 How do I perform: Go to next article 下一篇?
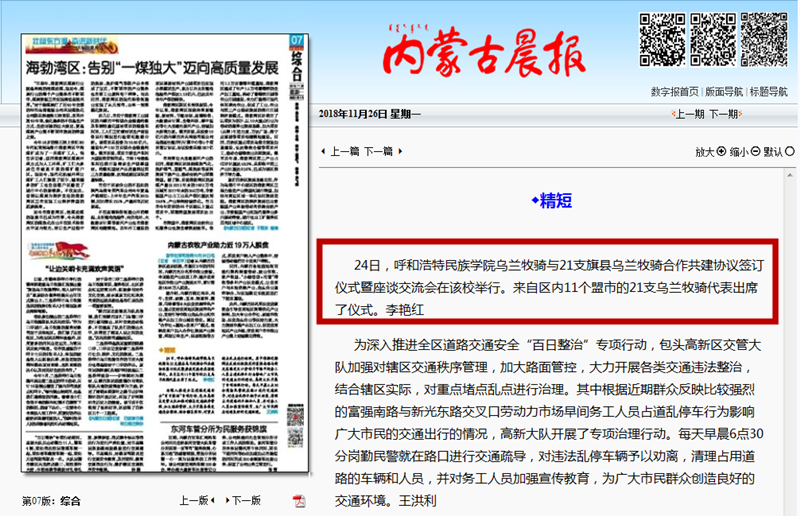pos(379,151)
